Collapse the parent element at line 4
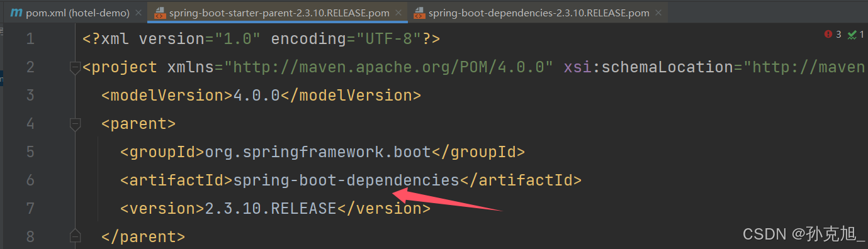Image resolution: width=868 pixels, height=249 pixels. point(76,124)
